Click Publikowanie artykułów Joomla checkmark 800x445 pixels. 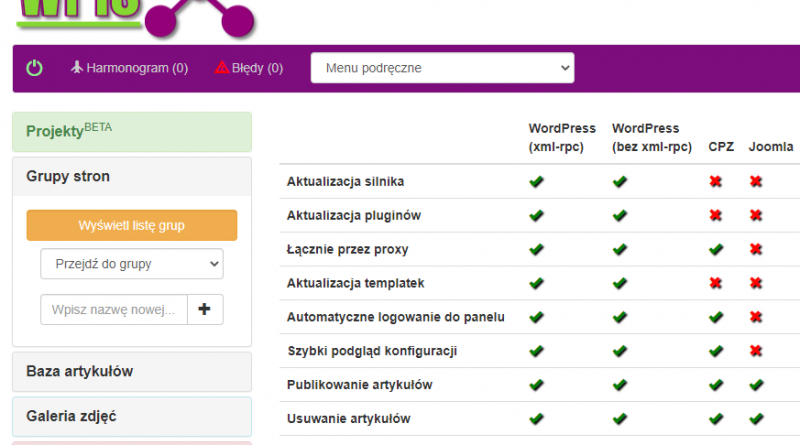pyautogui.click(x=756, y=385)
